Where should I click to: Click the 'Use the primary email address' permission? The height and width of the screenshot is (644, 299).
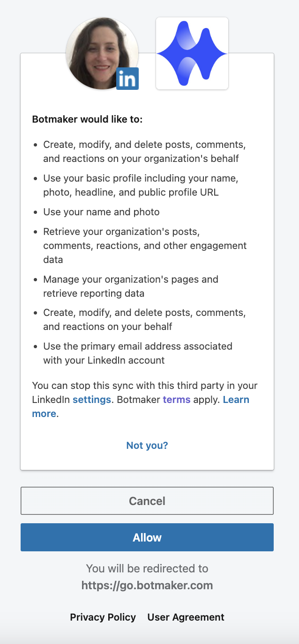click(x=138, y=353)
